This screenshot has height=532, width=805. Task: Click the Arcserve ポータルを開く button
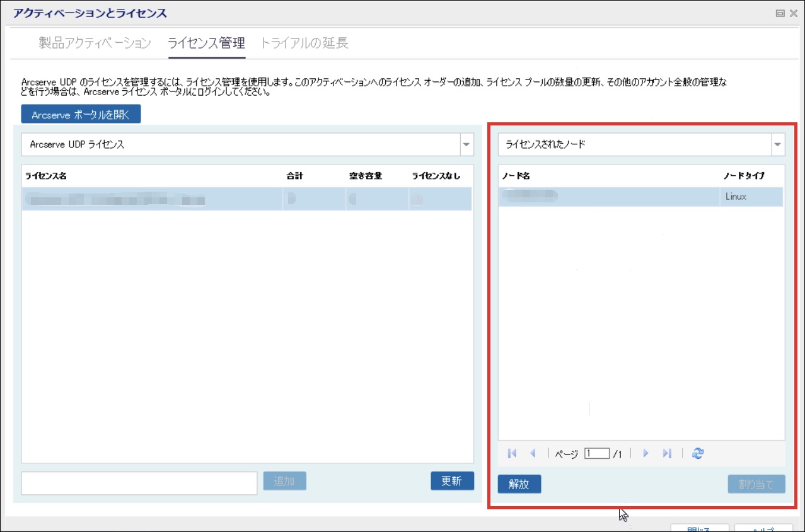pos(81,115)
